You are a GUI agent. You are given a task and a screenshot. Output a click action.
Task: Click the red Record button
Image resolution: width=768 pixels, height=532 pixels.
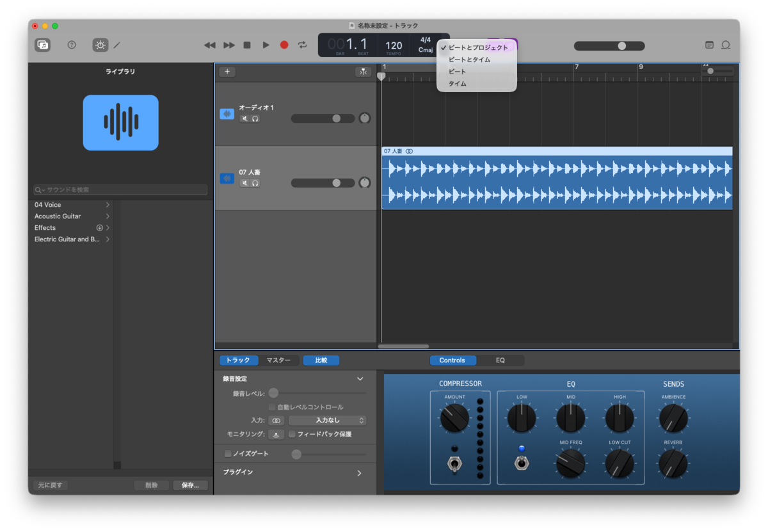point(284,45)
